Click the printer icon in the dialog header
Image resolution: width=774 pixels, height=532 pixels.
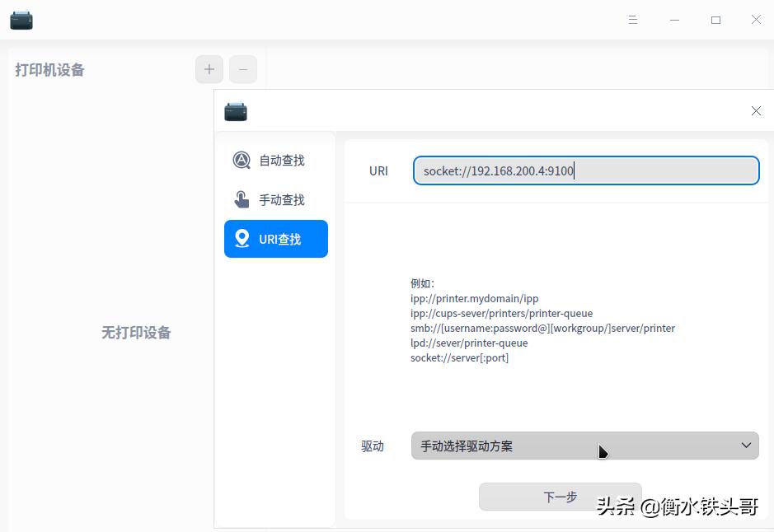click(236, 110)
